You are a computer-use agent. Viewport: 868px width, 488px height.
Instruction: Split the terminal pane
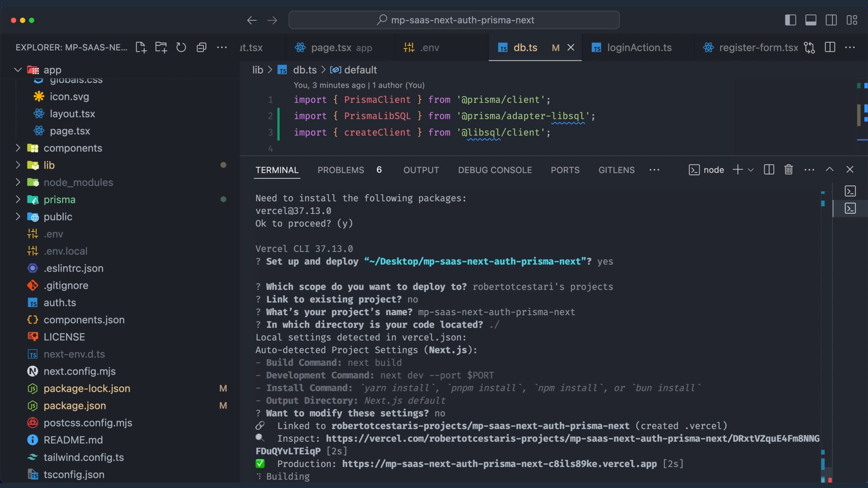[x=769, y=169]
